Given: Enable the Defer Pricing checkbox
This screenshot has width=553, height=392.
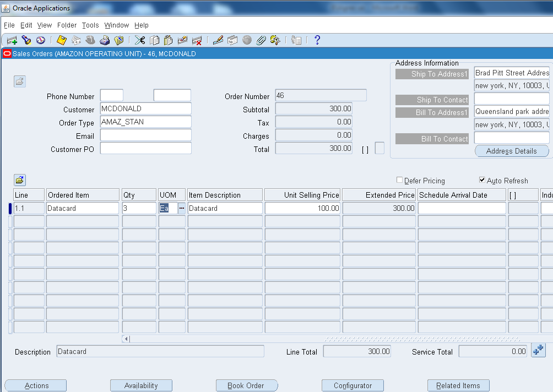Looking at the screenshot, I should pyautogui.click(x=399, y=180).
